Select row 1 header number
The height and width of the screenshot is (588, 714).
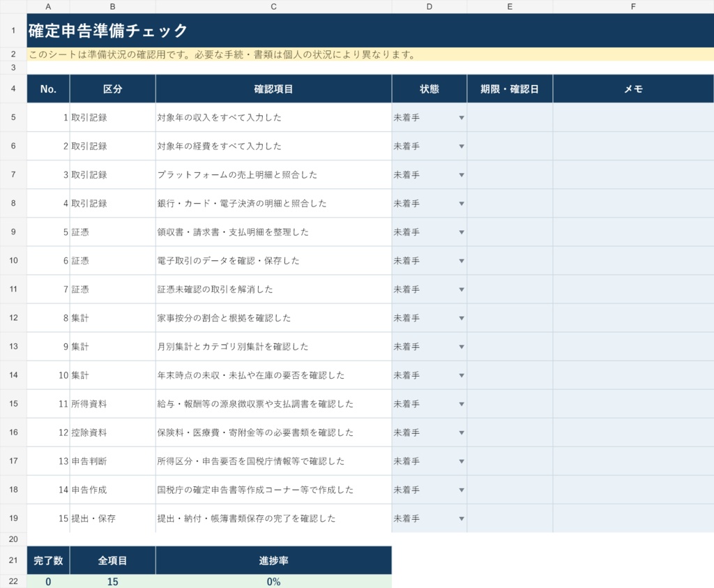[13, 31]
